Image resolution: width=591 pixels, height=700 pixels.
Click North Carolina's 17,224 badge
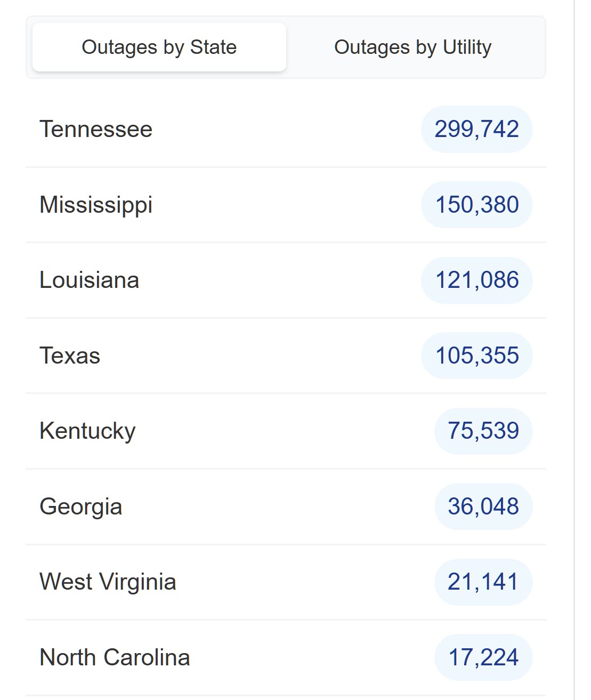[483, 657]
